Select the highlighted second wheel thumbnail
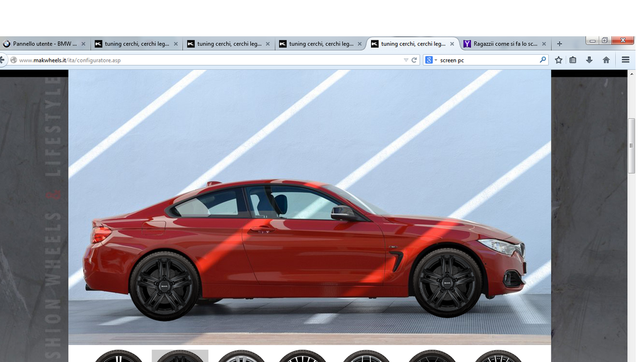The width and height of the screenshot is (644, 362). 180,356
